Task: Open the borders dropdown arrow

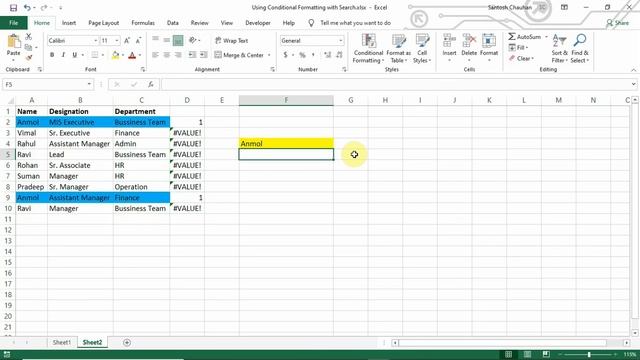Action: coord(102,55)
